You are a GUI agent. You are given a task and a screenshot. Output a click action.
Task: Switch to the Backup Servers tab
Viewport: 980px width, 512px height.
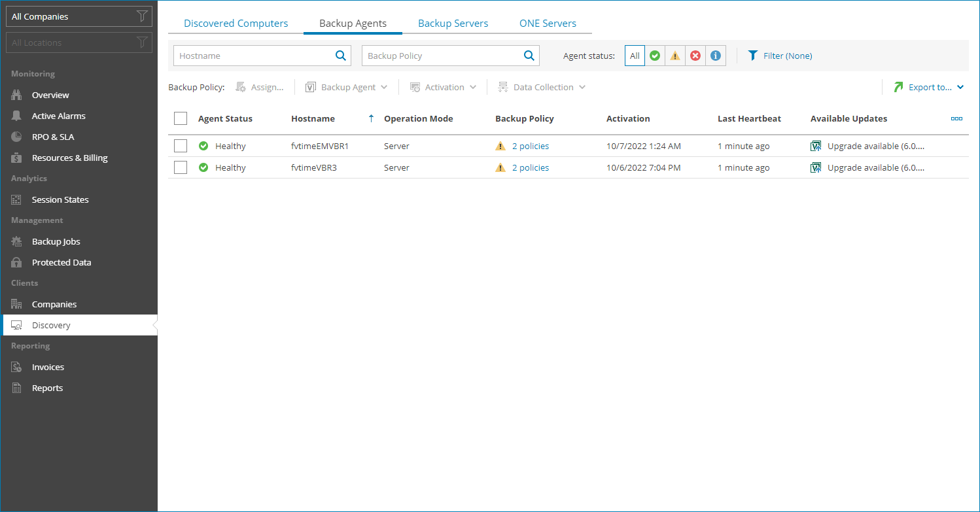453,23
